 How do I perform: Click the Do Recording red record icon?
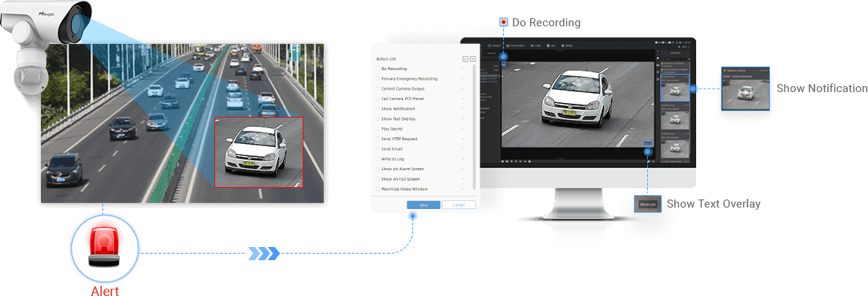[x=503, y=23]
